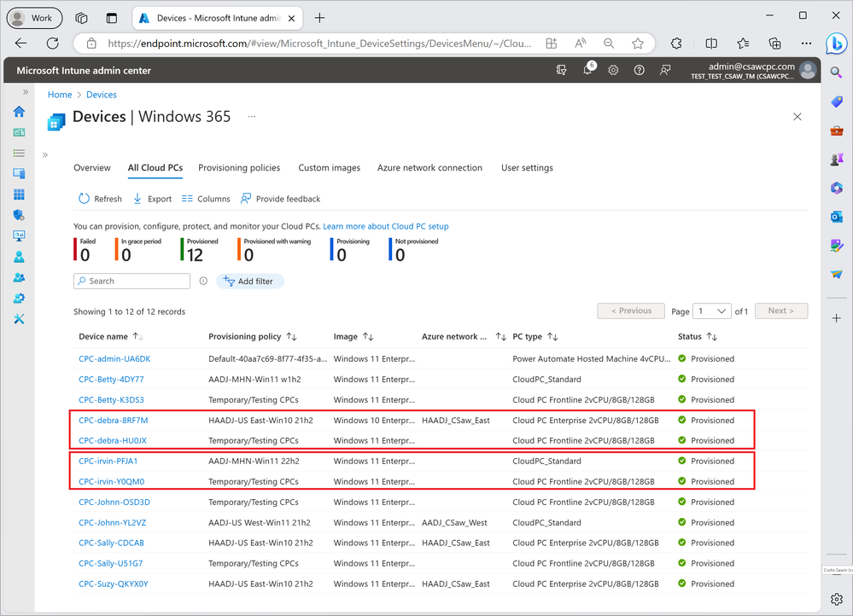Open the Groups icon in left sidebar

click(19, 277)
